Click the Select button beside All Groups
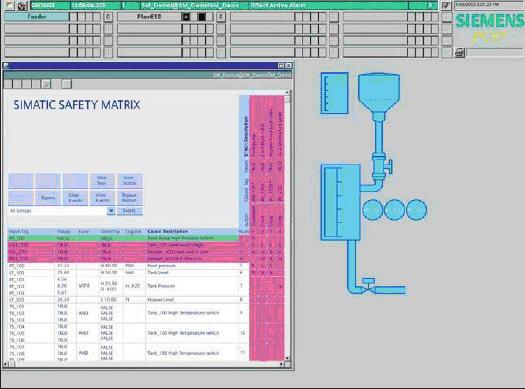The height and width of the screenshot is (389, 525). pos(129,211)
